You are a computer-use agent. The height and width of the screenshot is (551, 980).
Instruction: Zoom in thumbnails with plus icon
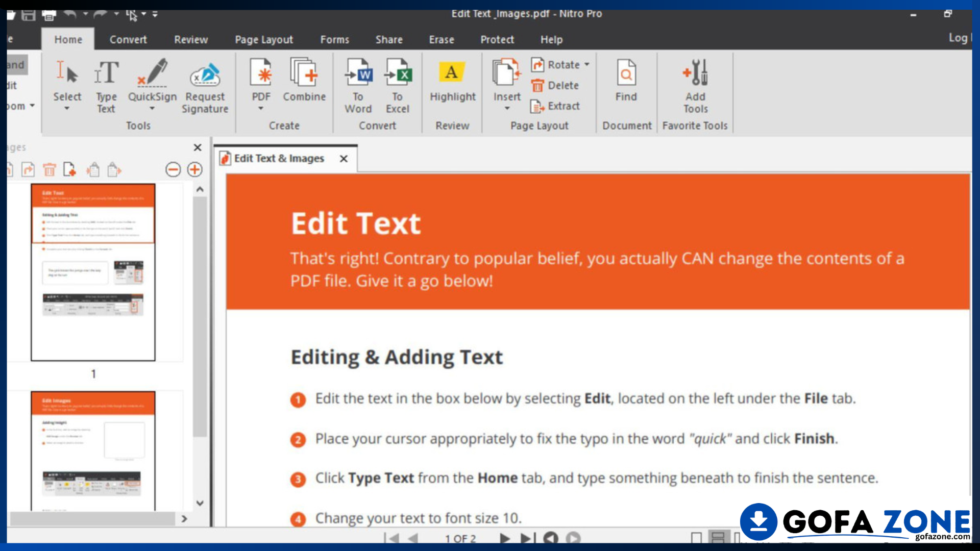(194, 169)
